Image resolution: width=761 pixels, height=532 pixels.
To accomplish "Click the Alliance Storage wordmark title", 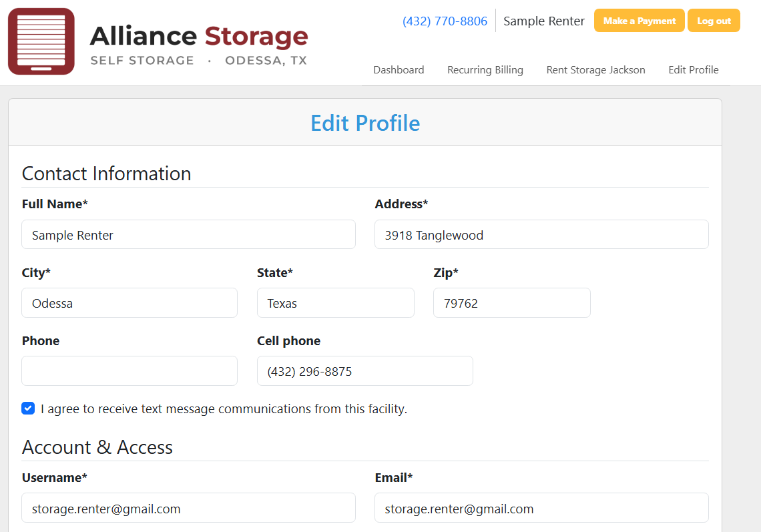I will [x=199, y=37].
